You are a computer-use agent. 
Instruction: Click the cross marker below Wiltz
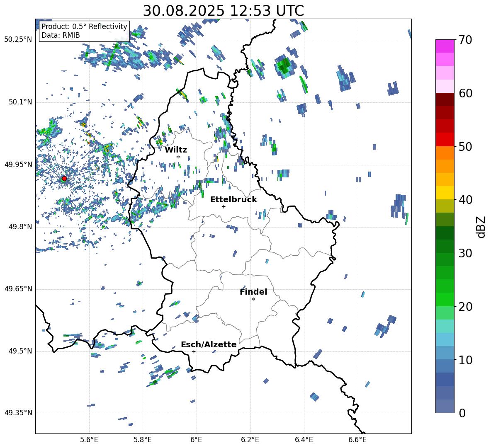[178, 157]
